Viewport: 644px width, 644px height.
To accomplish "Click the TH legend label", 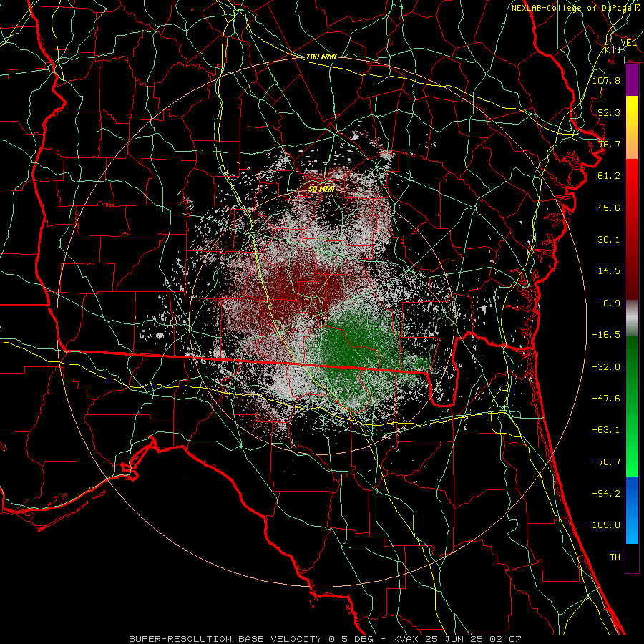I will [615, 557].
